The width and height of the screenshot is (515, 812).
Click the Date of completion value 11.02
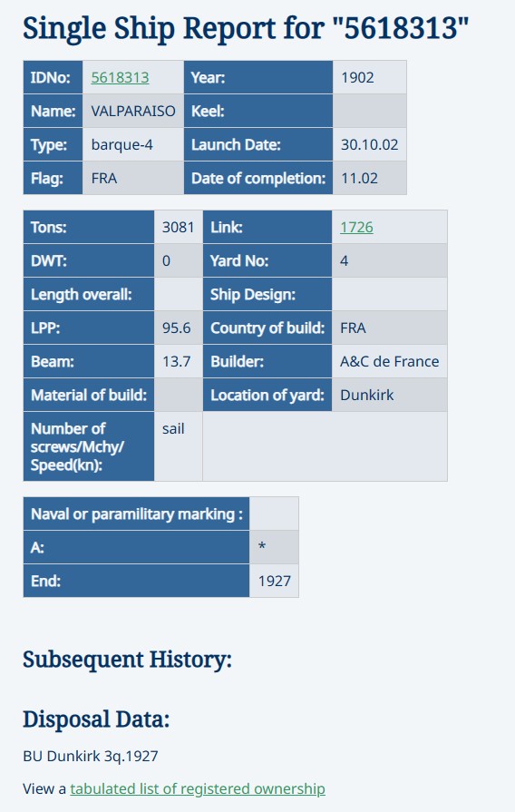pyautogui.click(x=370, y=178)
